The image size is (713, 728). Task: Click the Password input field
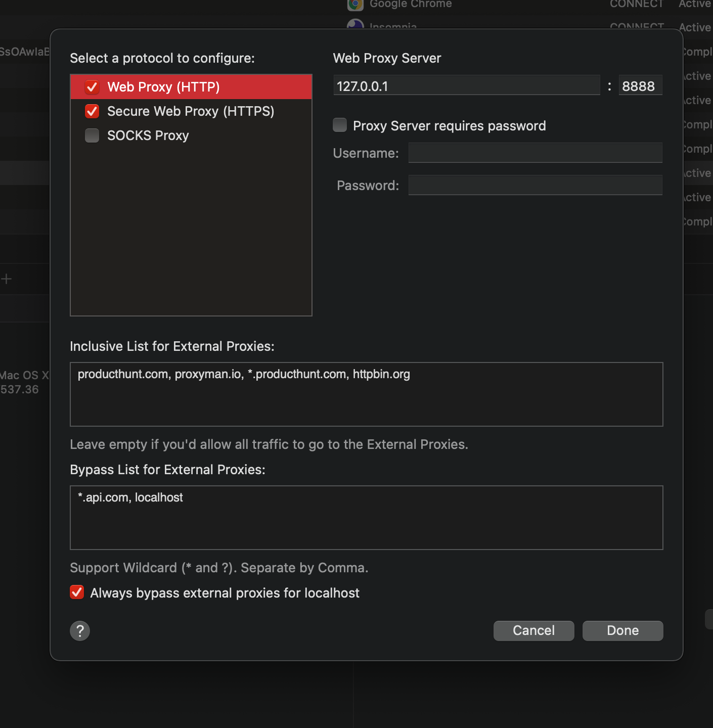(536, 185)
